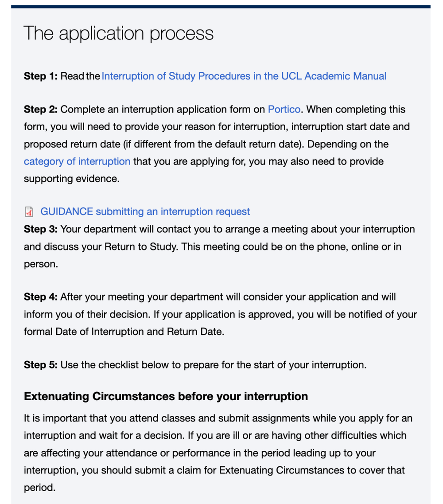
Task: Open the Portico link
Action: point(284,109)
